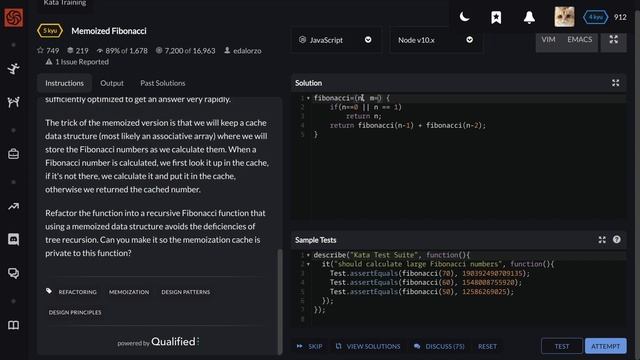The height and width of the screenshot is (360, 640).
Task: Click the instructions panel scrollbar
Action: [x=280, y=301]
